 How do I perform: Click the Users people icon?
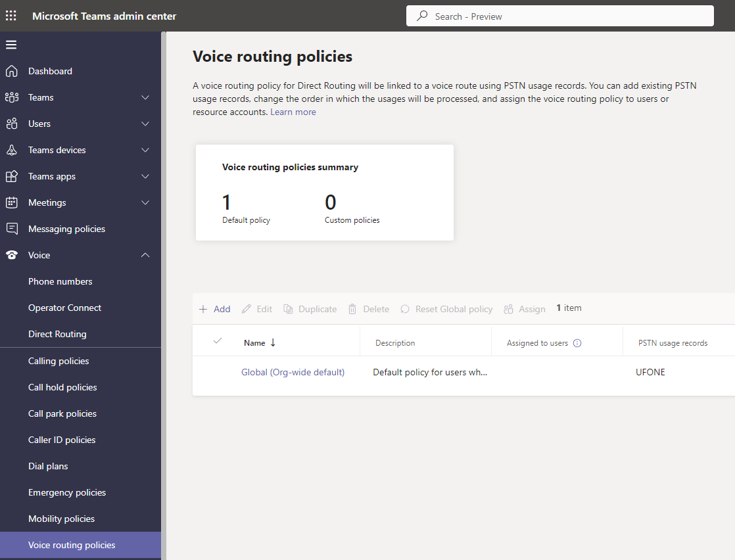tap(12, 124)
